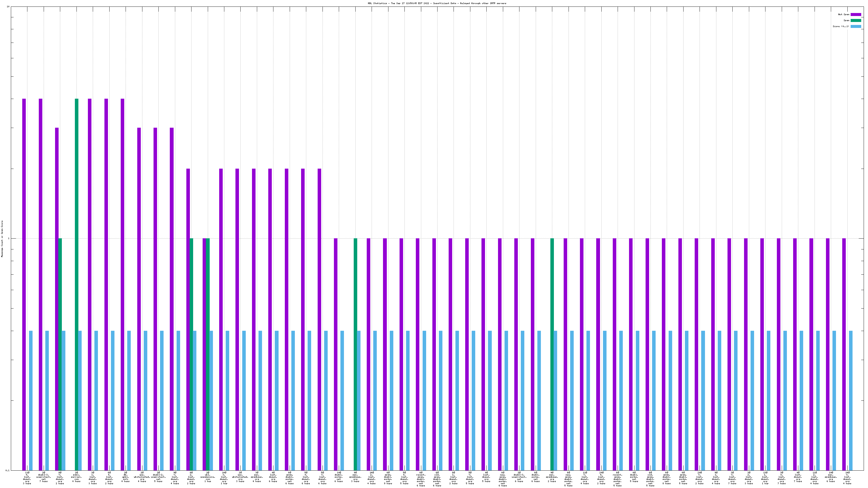Click the rightmost light blue Score bar

click(x=850, y=400)
